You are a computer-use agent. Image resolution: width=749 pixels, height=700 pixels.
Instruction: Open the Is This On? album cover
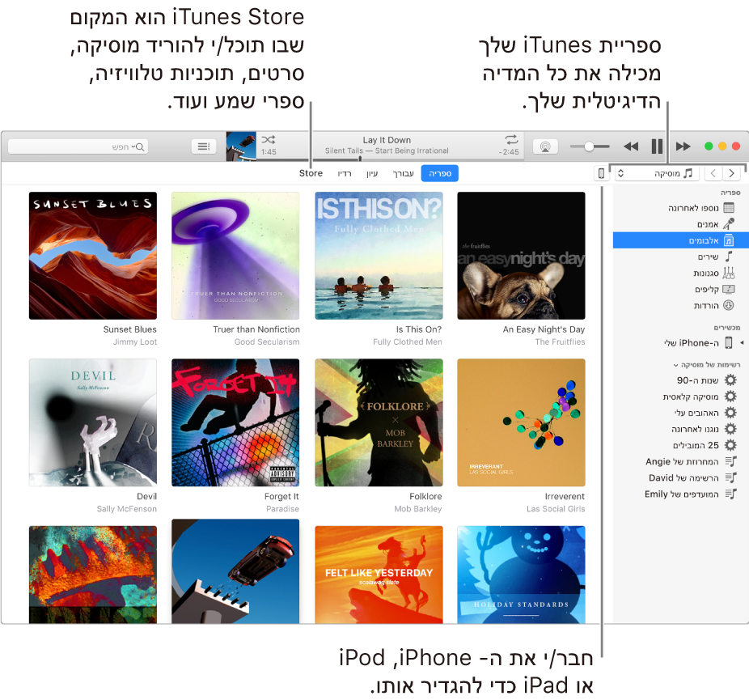tap(379, 256)
